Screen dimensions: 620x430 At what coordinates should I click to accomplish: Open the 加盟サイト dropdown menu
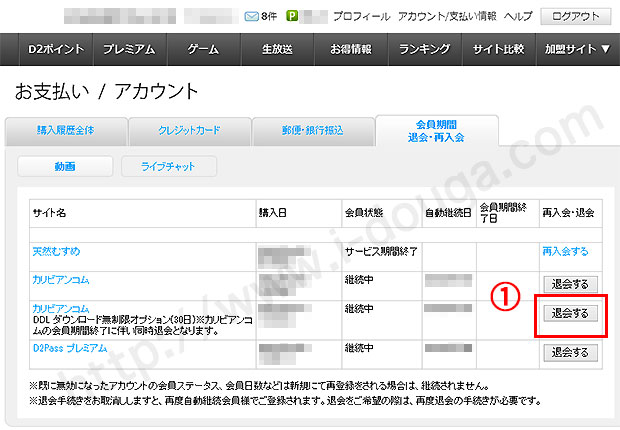point(577,49)
